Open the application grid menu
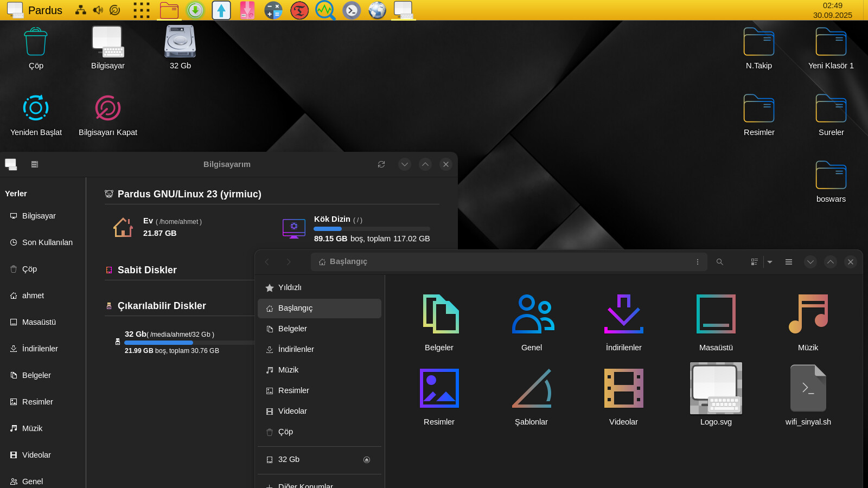The image size is (868, 488). click(141, 10)
